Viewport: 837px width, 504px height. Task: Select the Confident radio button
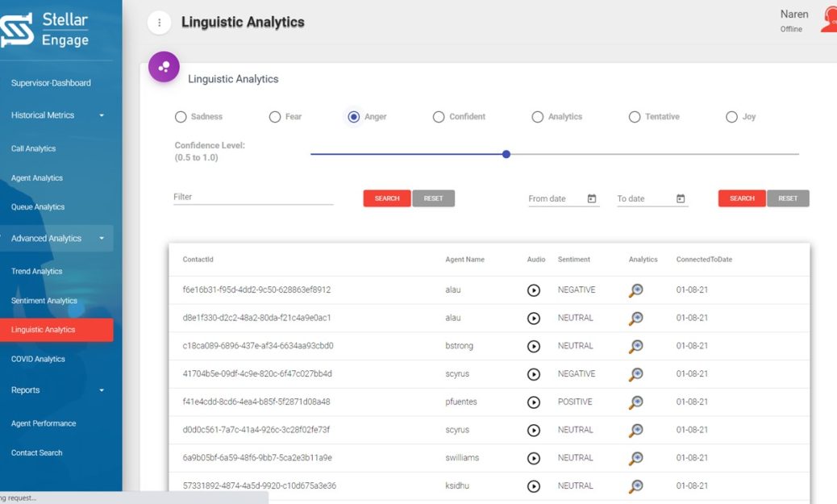(439, 117)
